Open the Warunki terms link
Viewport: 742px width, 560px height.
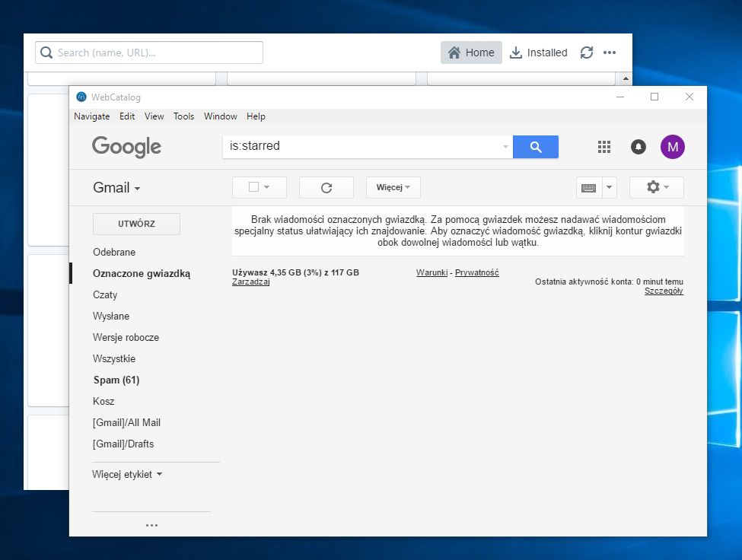pyautogui.click(x=432, y=272)
